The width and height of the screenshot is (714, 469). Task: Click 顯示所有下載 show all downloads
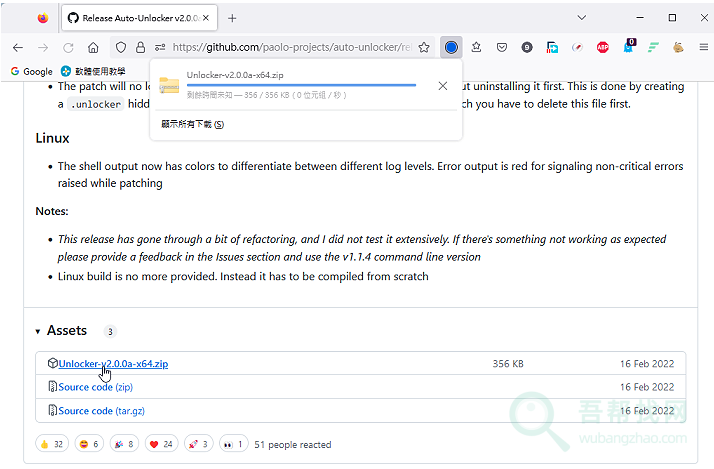coord(193,124)
